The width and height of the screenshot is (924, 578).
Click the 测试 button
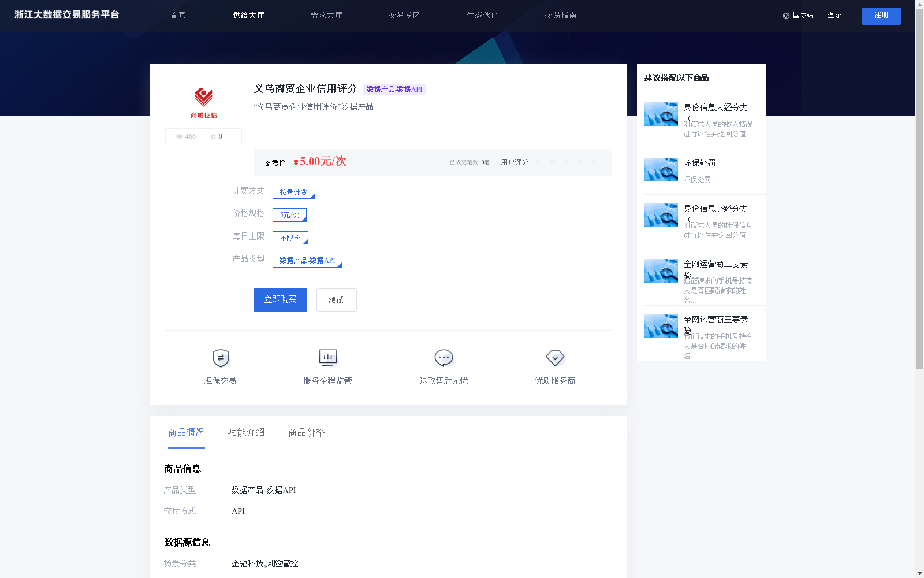[337, 300]
